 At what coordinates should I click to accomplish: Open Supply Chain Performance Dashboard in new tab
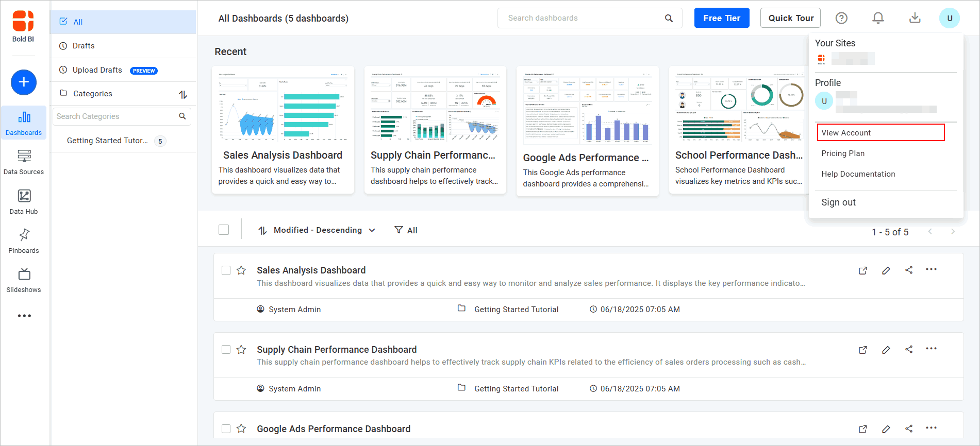(863, 350)
